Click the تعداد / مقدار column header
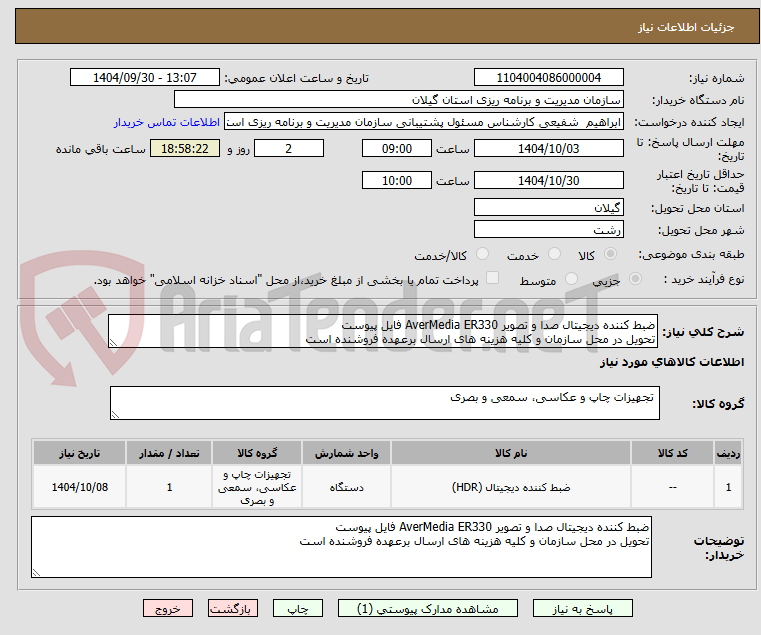Viewport: 761px width, 635px height. point(169,453)
